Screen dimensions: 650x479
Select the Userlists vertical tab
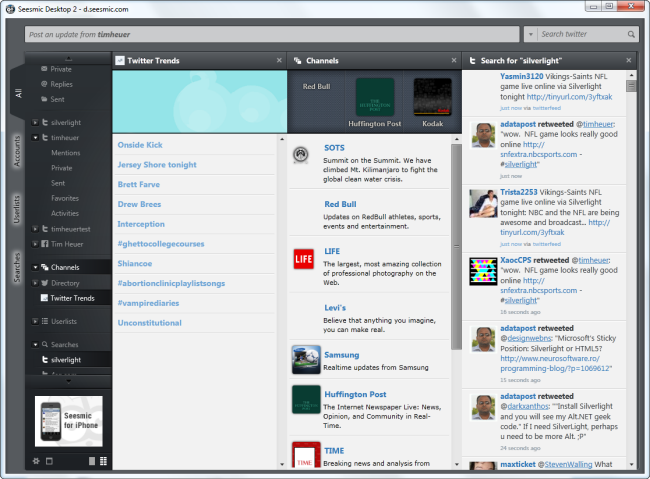(x=17, y=209)
